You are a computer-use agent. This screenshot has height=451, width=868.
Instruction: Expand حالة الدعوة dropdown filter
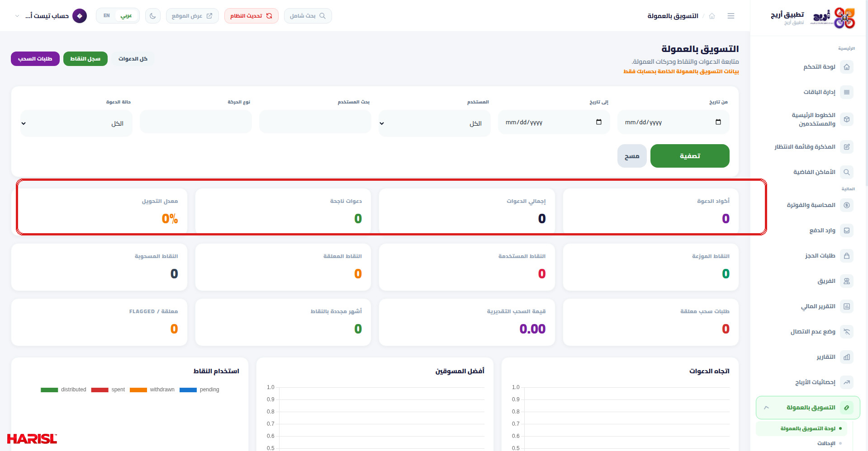[76, 123]
